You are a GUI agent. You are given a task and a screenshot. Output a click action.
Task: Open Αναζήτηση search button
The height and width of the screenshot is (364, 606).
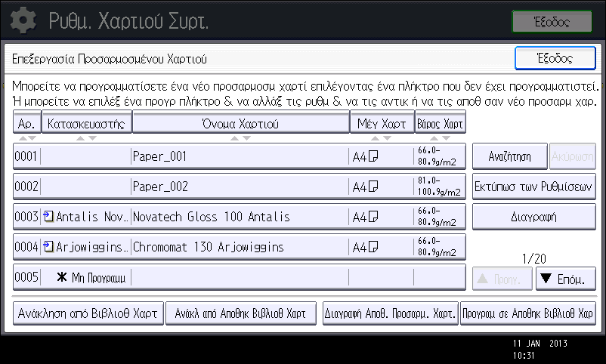point(510,156)
